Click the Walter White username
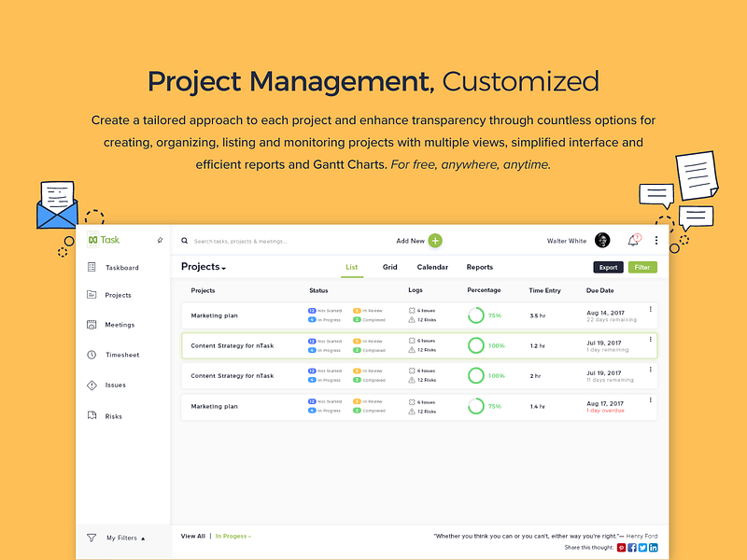Image resolution: width=747 pixels, height=560 pixels. click(567, 241)
